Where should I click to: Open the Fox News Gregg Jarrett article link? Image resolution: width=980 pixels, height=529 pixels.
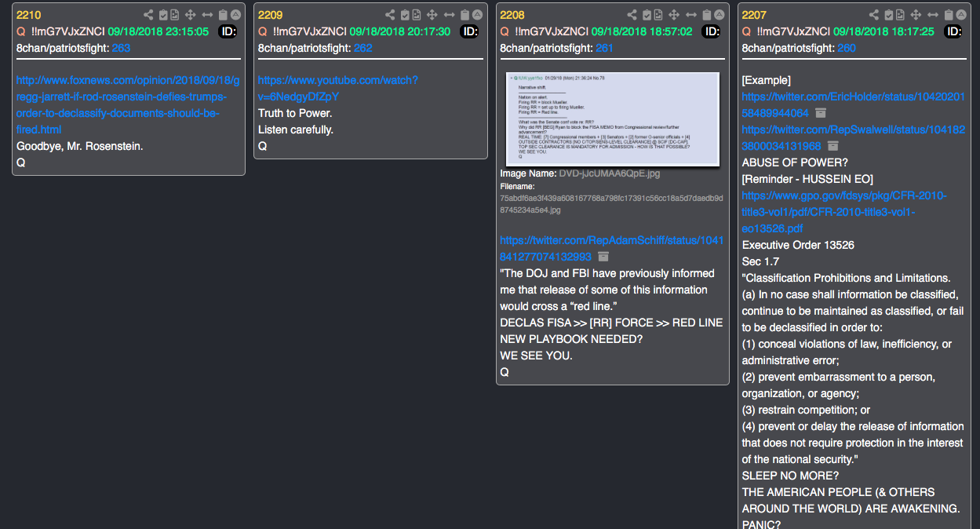(x=128, y=104)
